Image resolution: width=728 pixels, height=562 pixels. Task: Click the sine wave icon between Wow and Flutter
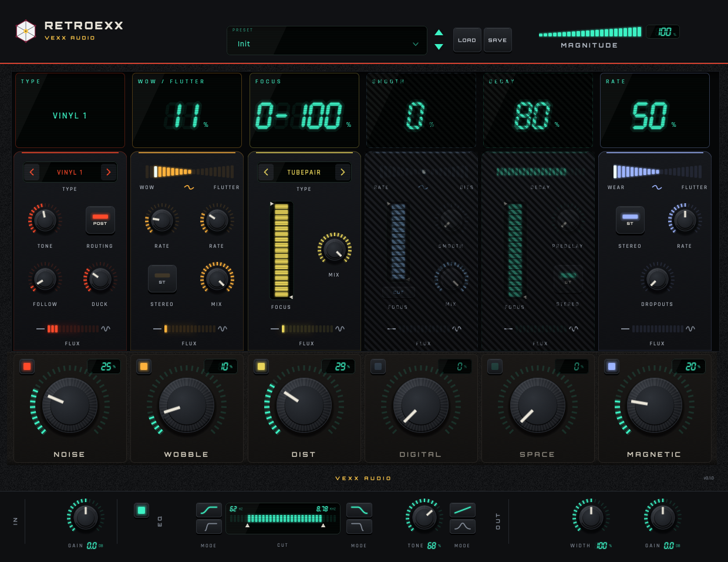point(189,187)
